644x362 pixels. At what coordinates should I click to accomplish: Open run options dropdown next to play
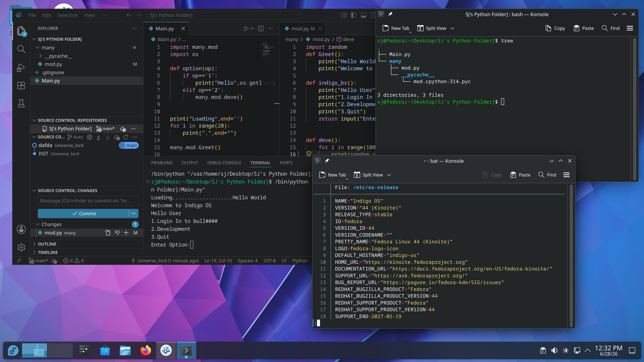[x=252, y=28]
